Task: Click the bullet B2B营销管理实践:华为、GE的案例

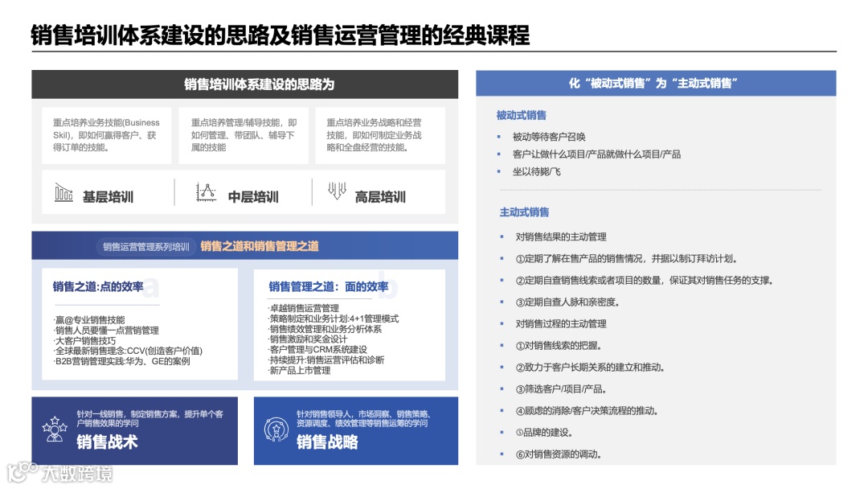Action: click(122, 361)
